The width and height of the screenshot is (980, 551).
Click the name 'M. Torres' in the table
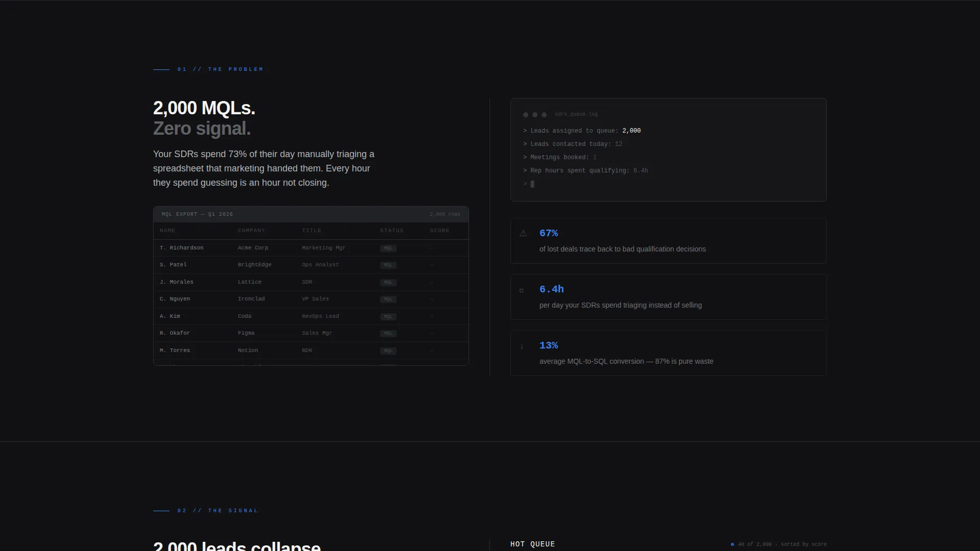[175, 350]
